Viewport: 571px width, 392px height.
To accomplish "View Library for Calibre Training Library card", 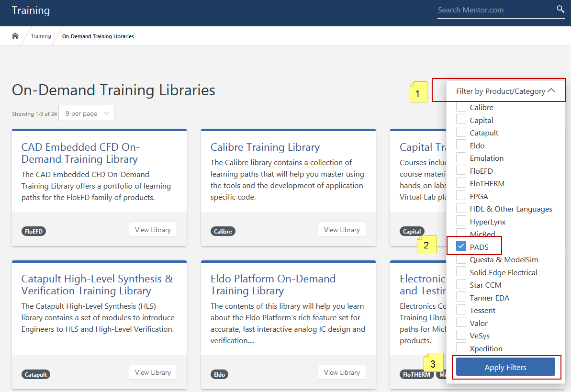I will point(342,230).
